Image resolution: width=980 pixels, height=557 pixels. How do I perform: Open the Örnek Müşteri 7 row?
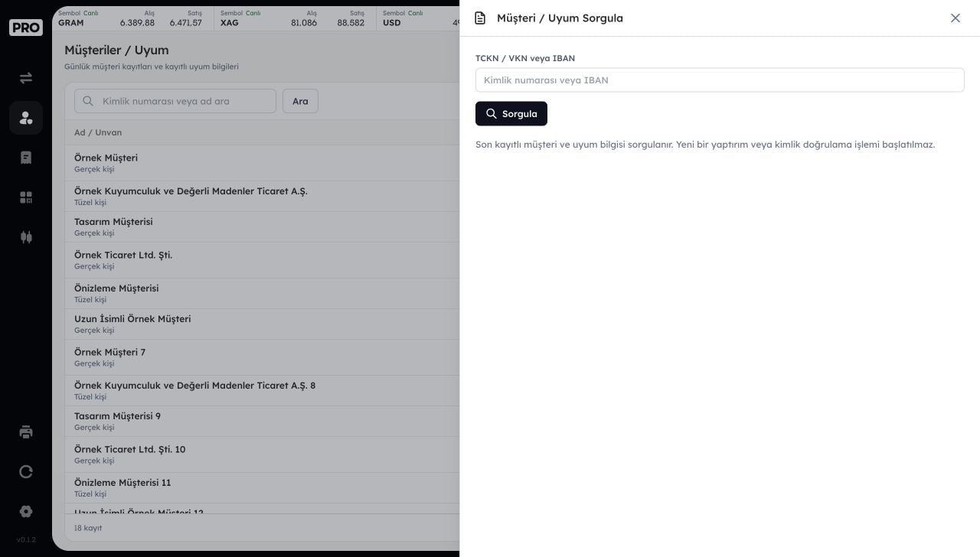click(262, 357)
